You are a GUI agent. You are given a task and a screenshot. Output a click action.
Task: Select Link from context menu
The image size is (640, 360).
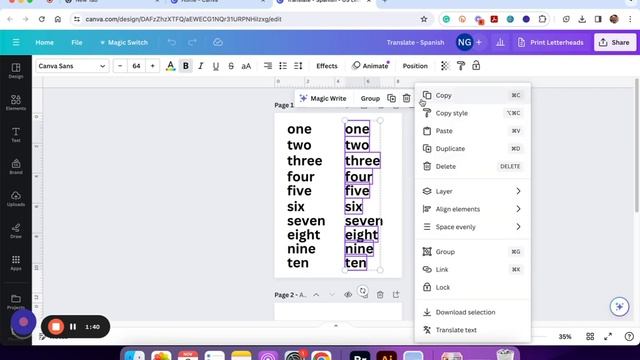coord(473,269)
